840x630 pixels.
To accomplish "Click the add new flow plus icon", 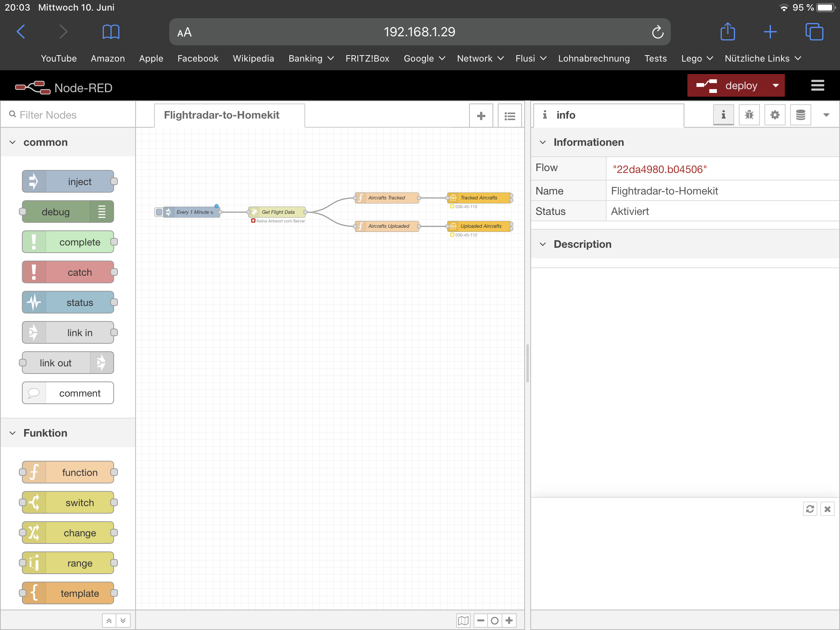I will coord(481,116).
